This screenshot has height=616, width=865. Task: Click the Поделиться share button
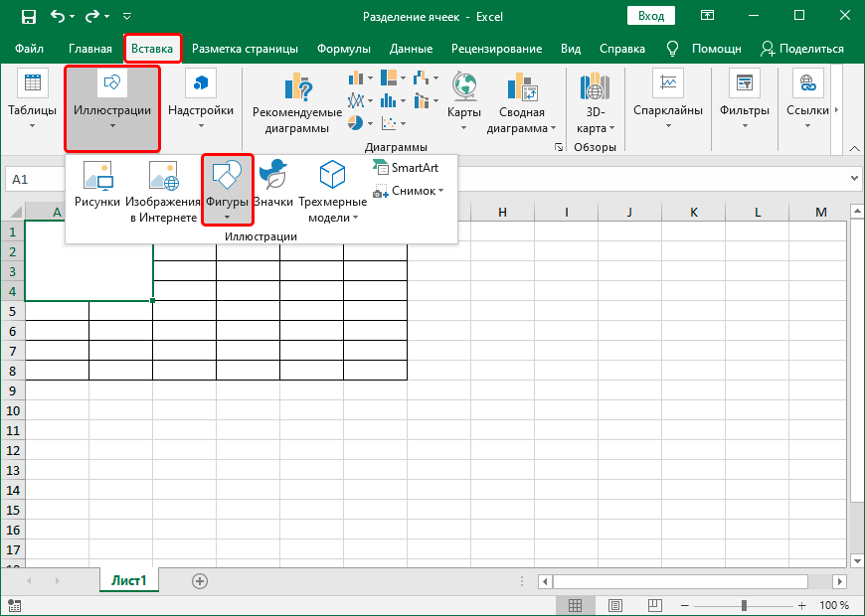click(801, 49)
